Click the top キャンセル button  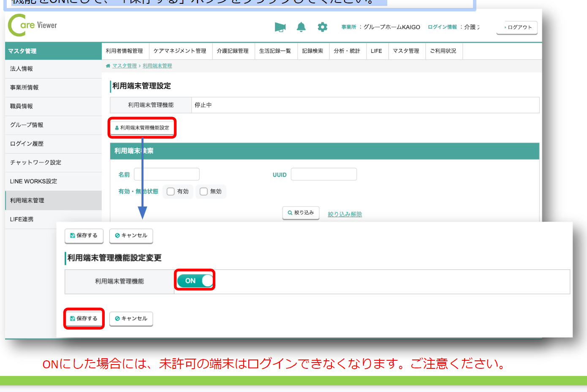tap(131, 236)
